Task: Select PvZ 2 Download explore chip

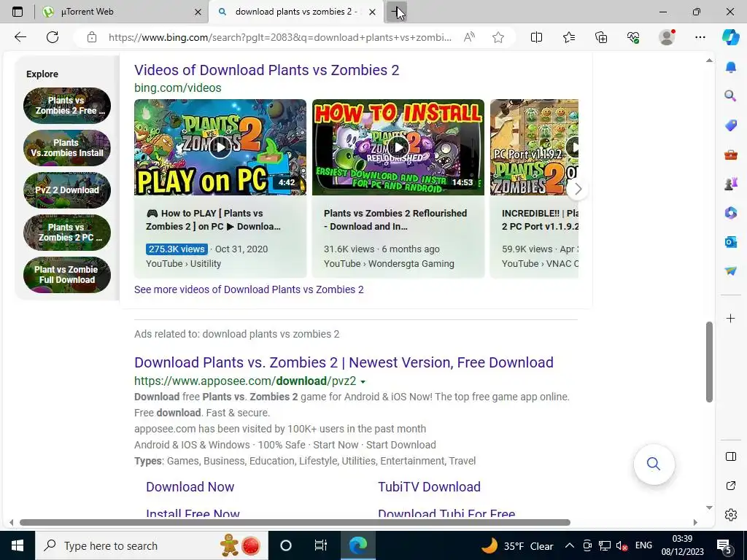Action: click(67, 190)
